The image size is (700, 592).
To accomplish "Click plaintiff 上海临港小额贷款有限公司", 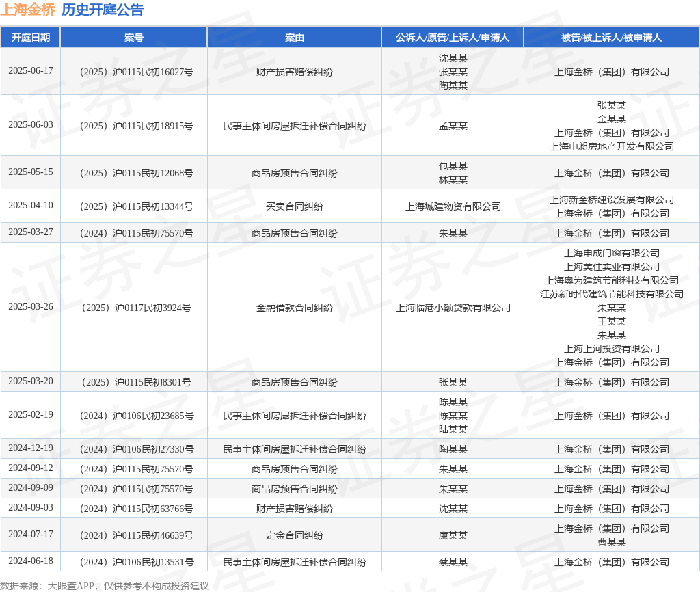I will point(453,308).
